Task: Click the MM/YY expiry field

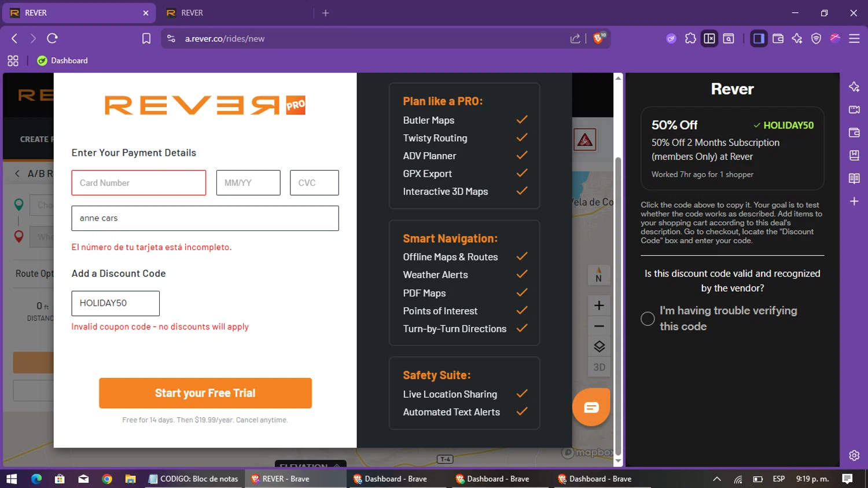Action: [248, 183]
